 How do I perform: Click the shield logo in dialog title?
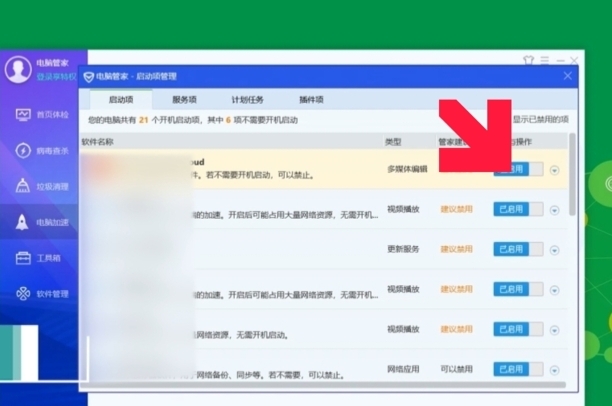(89, 77)
